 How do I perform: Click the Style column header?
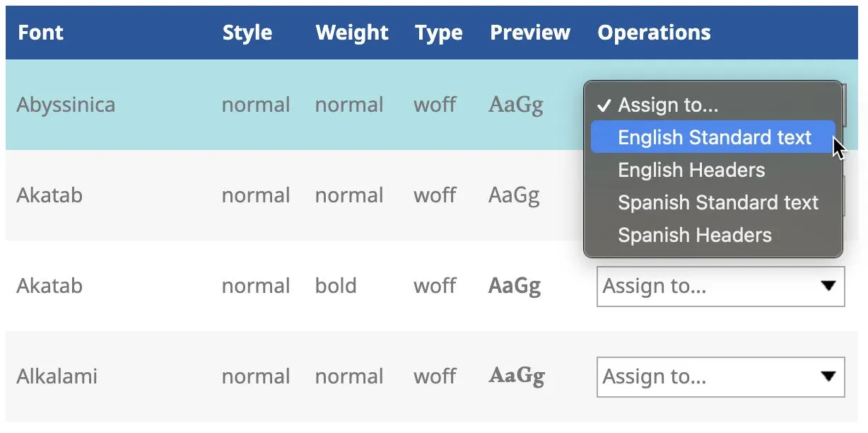[x=247, y=33]
